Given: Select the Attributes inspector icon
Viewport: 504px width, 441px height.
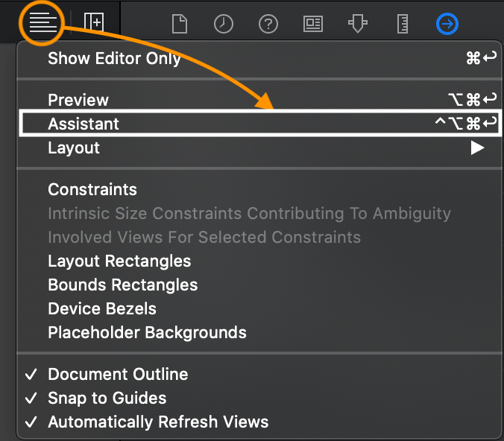Looking at the screenshot, I should click(x=358, y=24).
